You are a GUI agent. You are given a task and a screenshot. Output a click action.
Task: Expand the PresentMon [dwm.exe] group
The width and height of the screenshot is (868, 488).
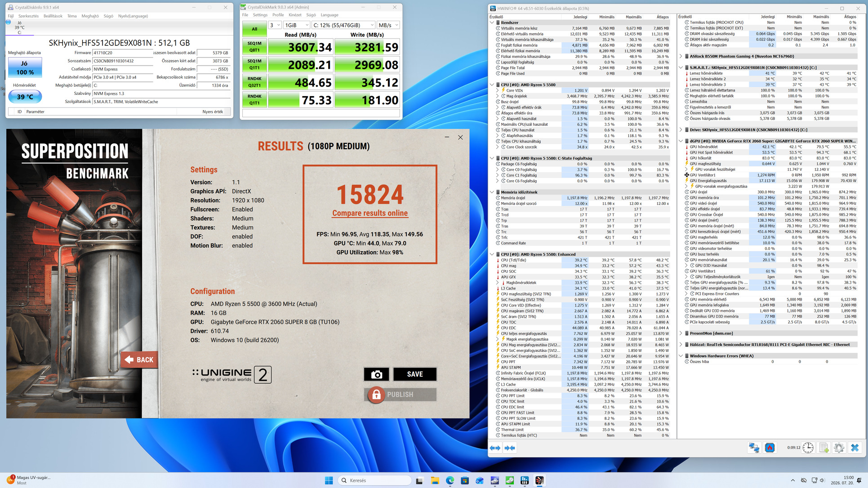pos(681,333)
